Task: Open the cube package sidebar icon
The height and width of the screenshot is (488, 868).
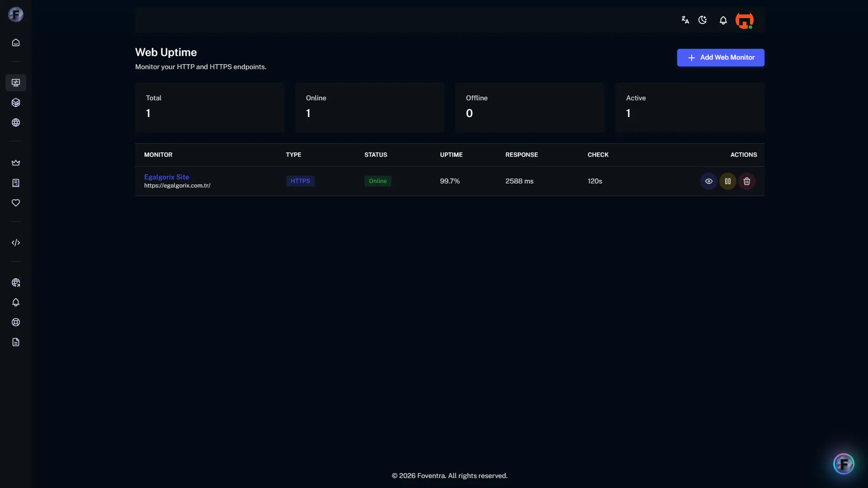Action: pyautogui.click(x=16, y=103)
